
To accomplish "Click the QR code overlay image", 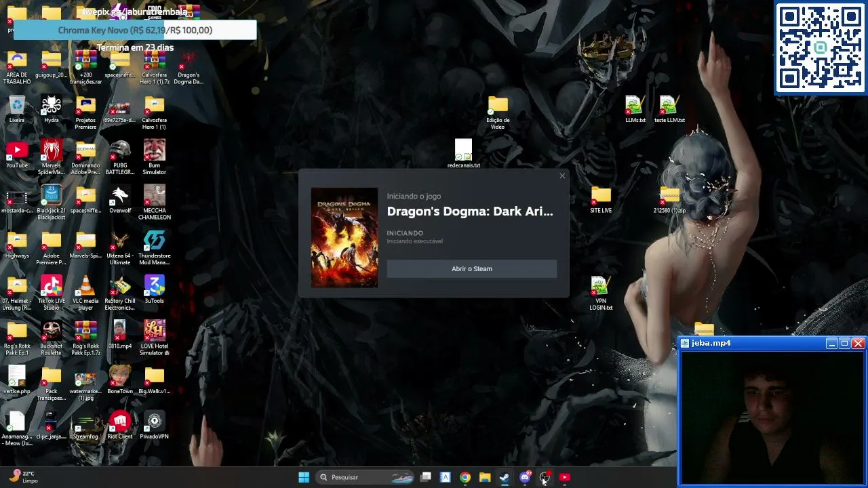I will [x=821, y=47].
